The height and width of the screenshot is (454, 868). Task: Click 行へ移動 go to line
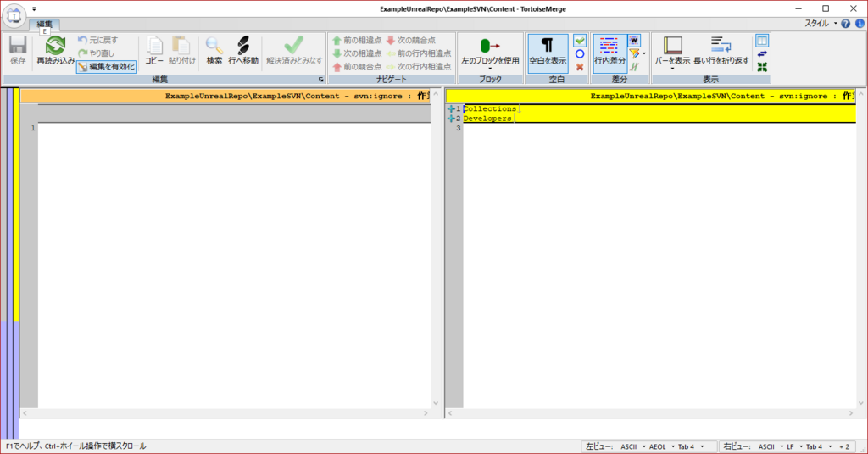(243, 51)
